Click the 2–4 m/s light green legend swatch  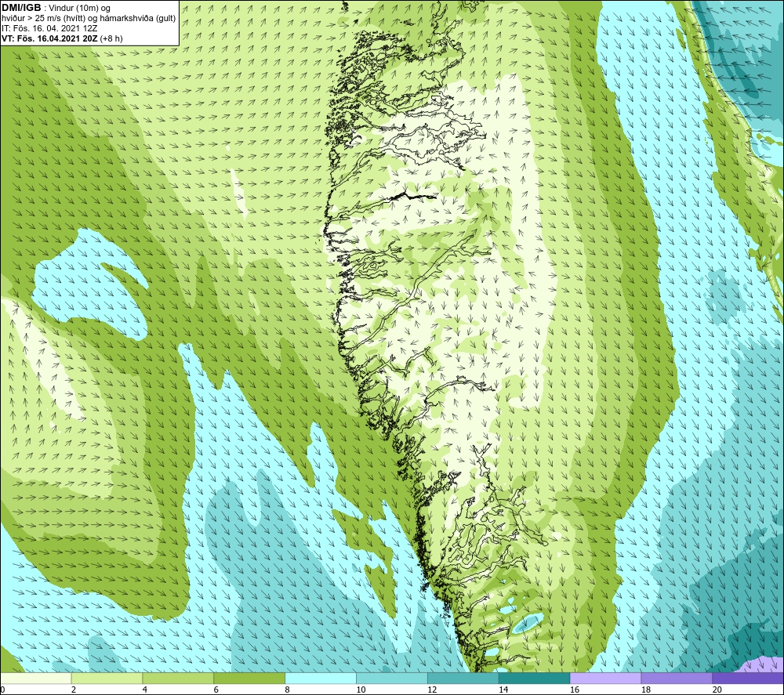click(107, 678)
